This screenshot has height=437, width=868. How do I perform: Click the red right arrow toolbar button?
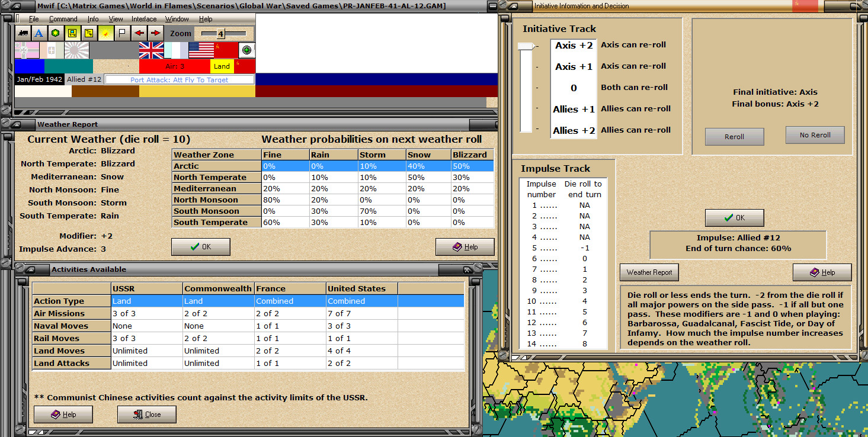click(155, 33)
